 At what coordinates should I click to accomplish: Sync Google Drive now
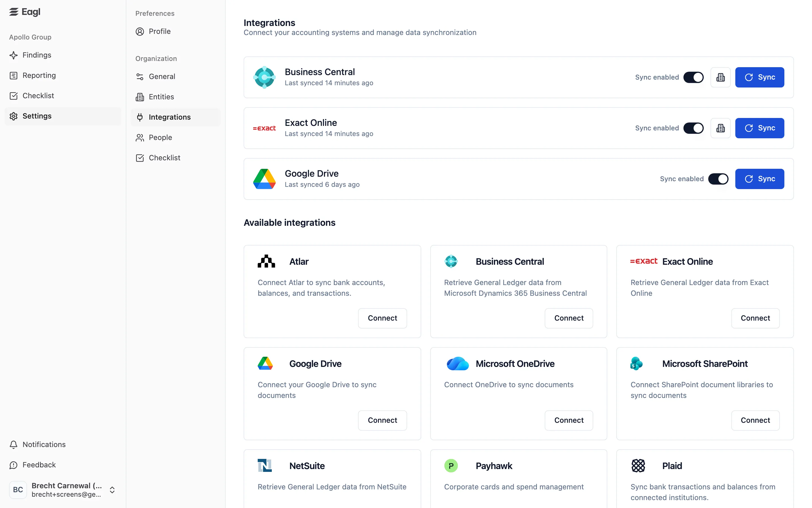point(760,179)
